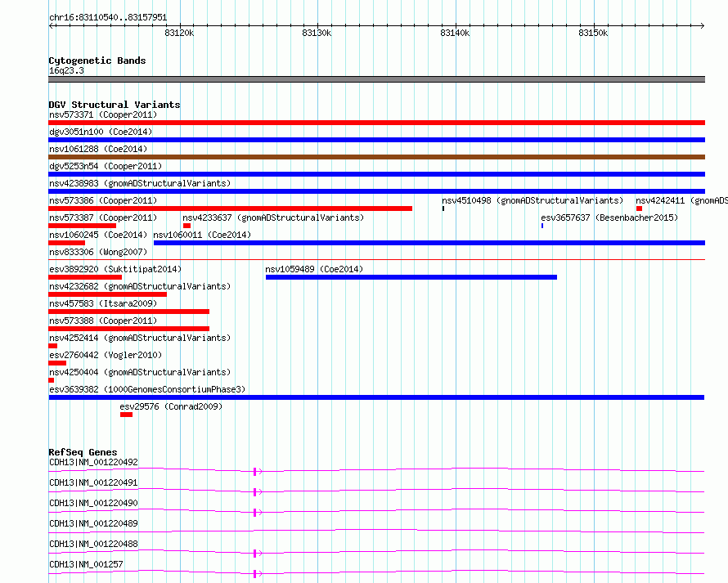
Task: Open nsv4250404 gnomAD variant label
Action: pyautogui.click(x=140, y=372)
